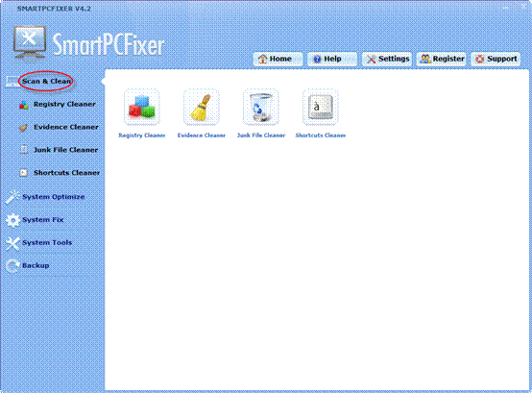Viewport: 532px width, 393px height.
Task: Click the small icon beside sidebar Shortcuts Cleaner
Action: (23, 173)
